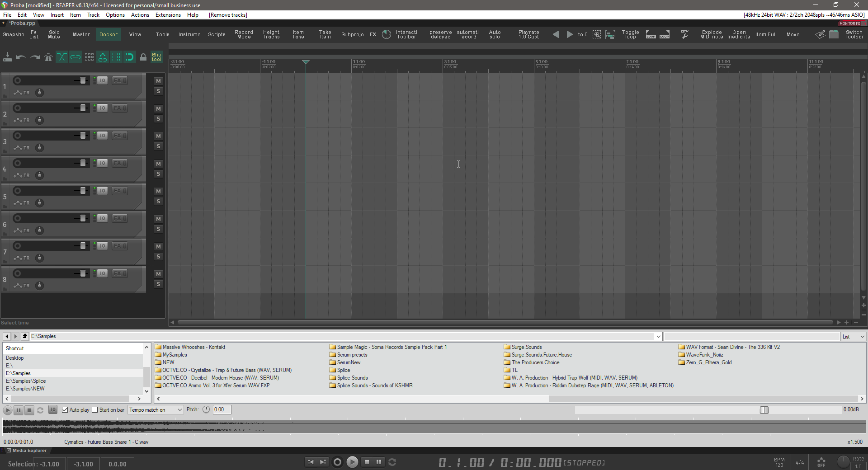868x470 pixels.
Task: Click the Undo arrow in the toolbar
Action: [x=21, y=57]
